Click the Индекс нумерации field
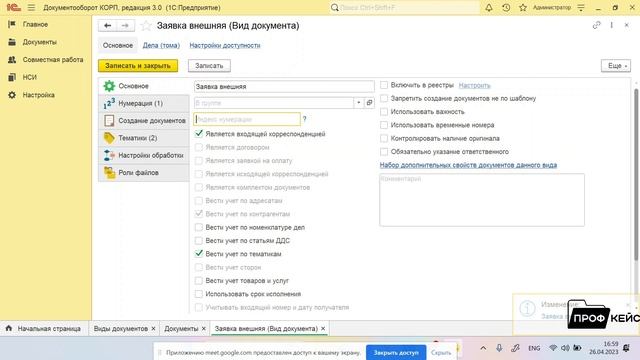The image size is (640, 360). [x=247, y=119]
